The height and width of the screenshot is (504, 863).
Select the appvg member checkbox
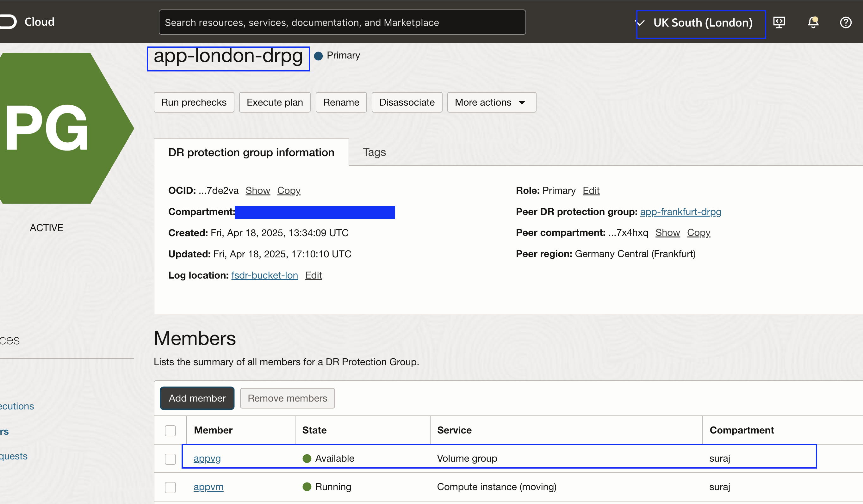coord(170,459)
